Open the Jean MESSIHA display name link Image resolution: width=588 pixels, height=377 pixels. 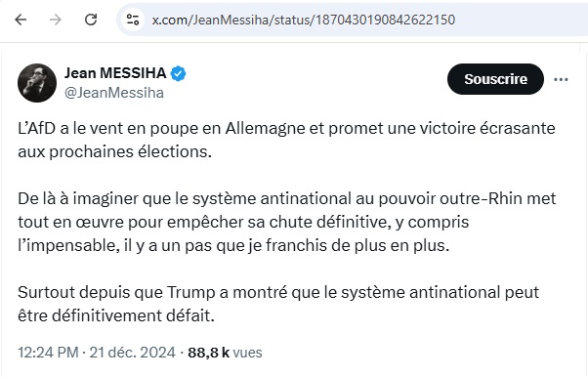(115, 73)
